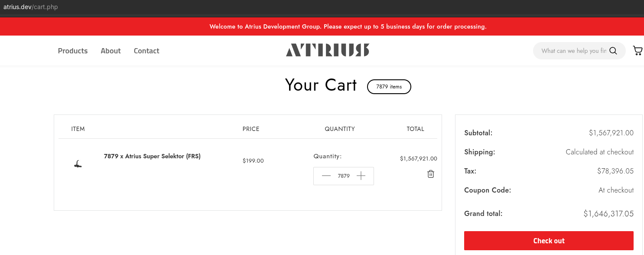Click the $199.00 price value
The image size is (644, 255).
(253, 161)
